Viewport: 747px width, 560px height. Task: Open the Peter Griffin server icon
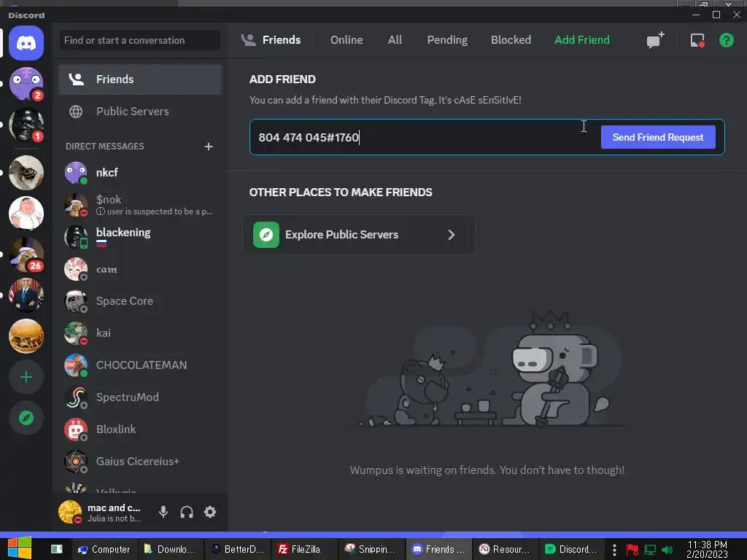[26, 214]
